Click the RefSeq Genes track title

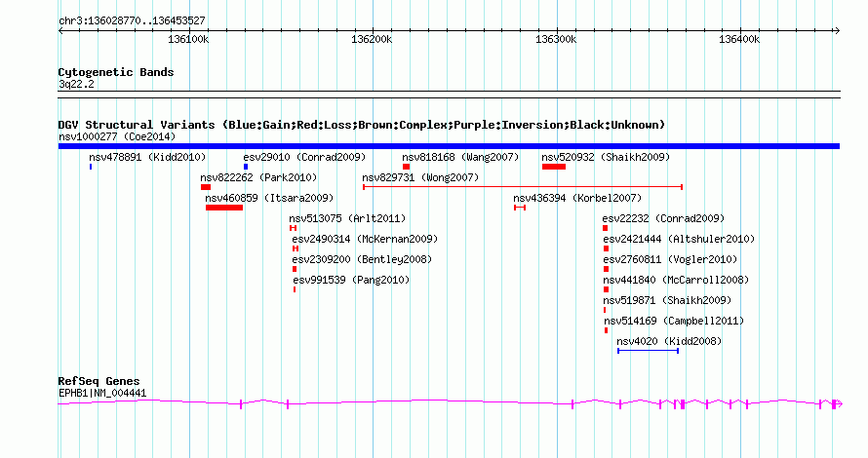point(99,381)
